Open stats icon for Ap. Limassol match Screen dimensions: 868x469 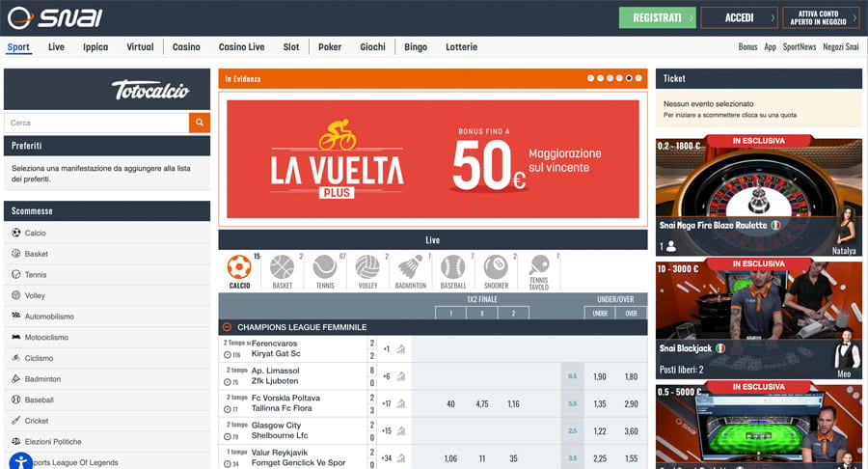[401, 376]
